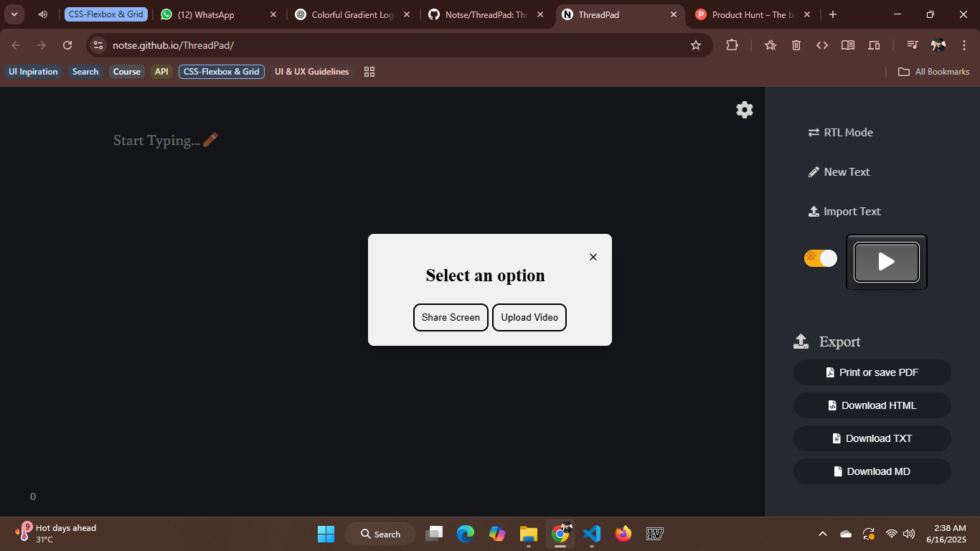980x551 pixels.
Task: Close the WhatsApp tab
Action: pyautogui.click(x=273, y=14)
